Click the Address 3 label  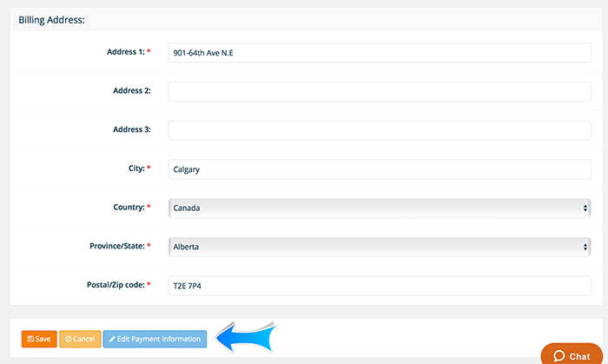(132, 129)
